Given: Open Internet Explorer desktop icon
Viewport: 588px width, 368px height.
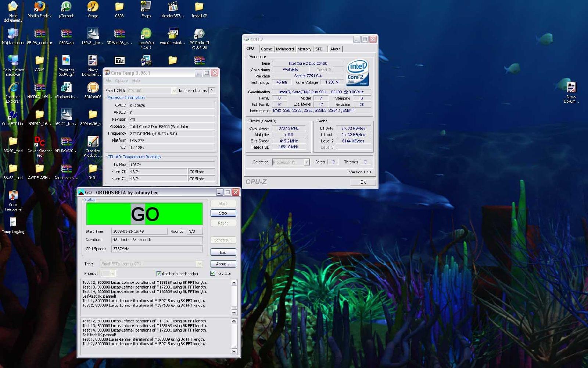Looking at the screenshot, I should [x=13, y=93].
